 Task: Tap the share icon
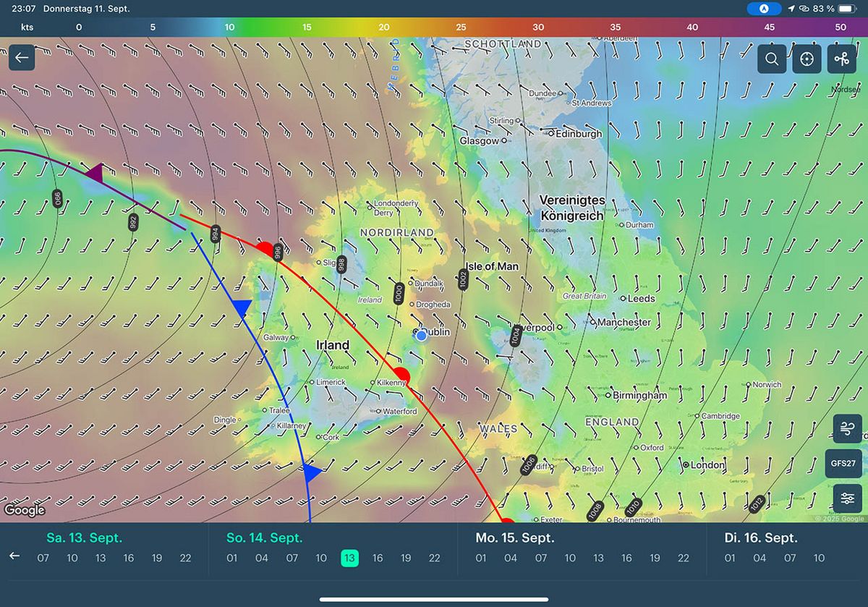coord(841,59)
